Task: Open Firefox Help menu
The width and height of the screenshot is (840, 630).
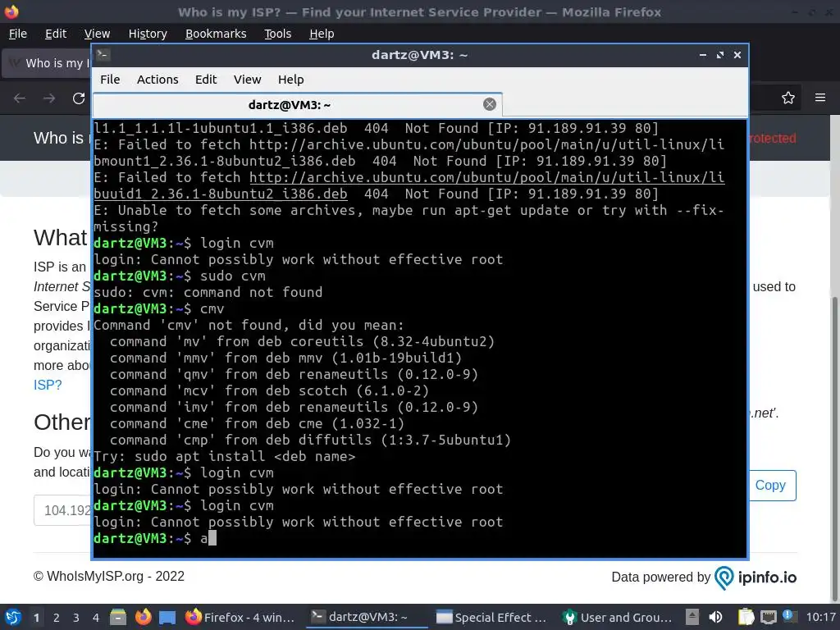Action: (x=322, y=34)
